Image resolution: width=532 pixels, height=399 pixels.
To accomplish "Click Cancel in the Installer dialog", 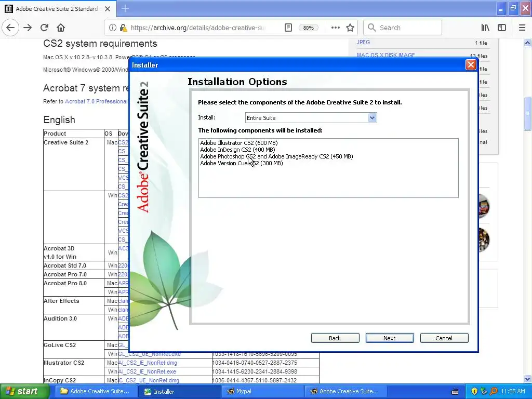I will point(444,338).
